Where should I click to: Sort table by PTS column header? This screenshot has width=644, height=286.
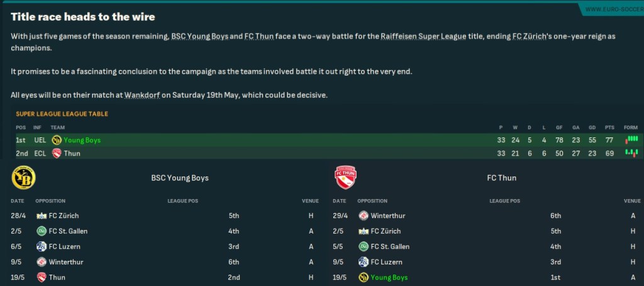(609, 127)
